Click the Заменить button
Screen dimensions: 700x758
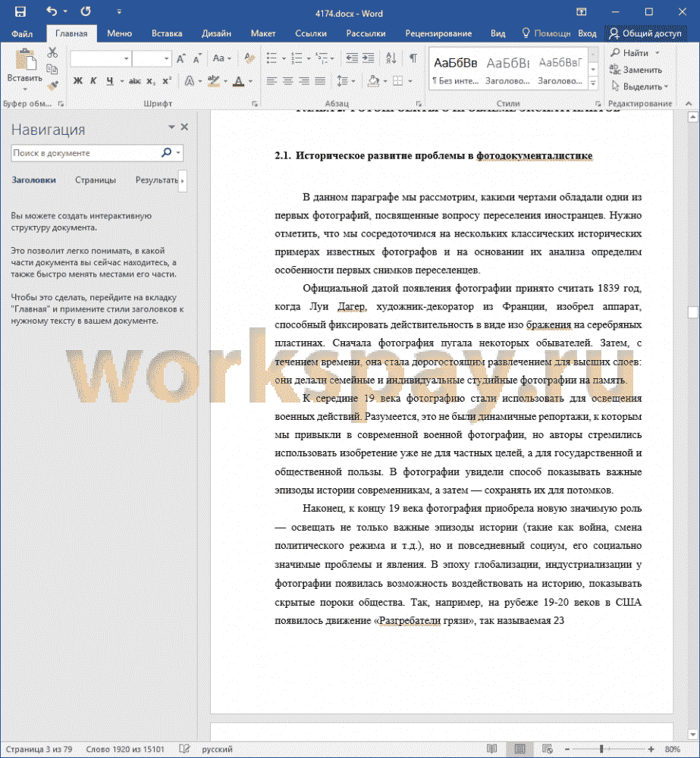point(636,70)
